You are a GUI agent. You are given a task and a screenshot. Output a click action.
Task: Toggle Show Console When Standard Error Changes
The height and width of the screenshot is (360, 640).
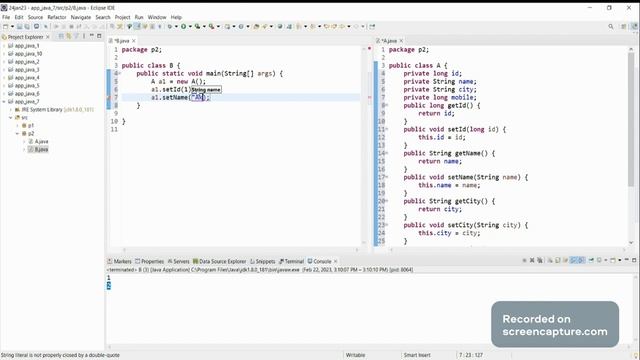pyautogui.click(x=582, y=260)
